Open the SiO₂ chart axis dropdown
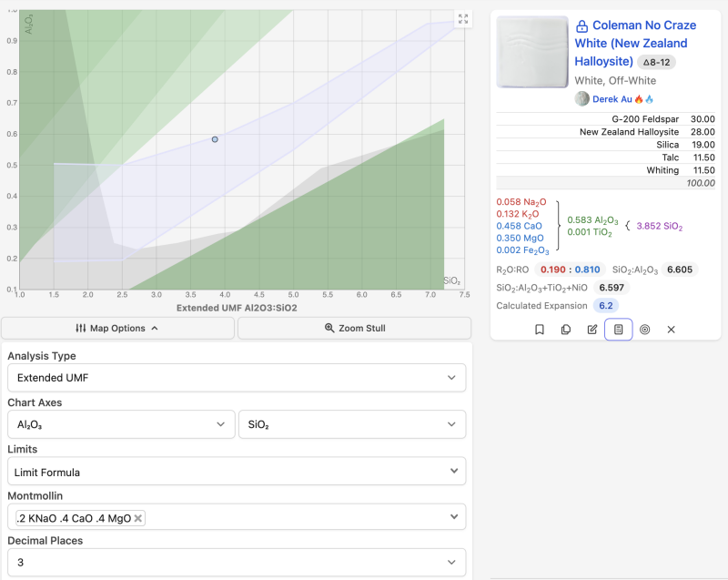This screenshot has height=580, width=728. click(351, 424)
